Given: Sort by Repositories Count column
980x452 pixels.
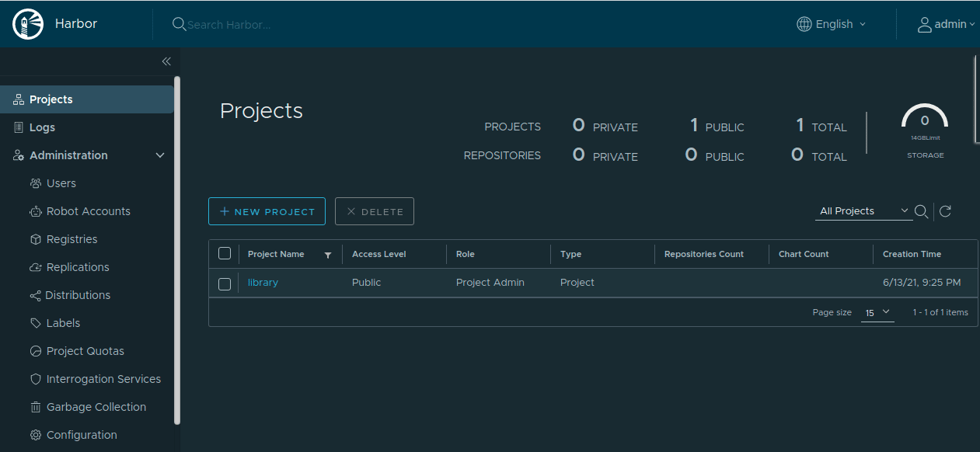Looking at the screenshot, I should tap(704, 254).
